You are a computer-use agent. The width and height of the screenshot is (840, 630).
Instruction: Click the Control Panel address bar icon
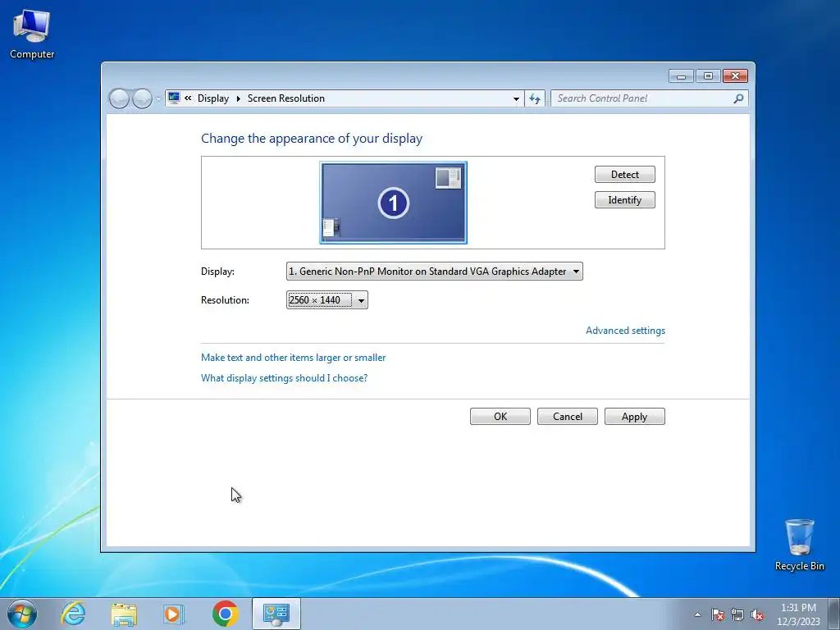(x=174, y=98)
